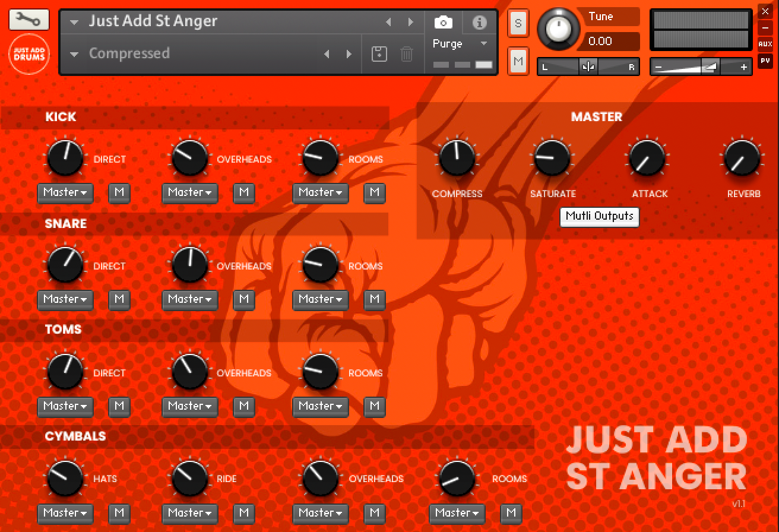The height and width of the screenshot is (532, 779).
Task: Open the wrench instrument edit icon
Action: tap(28, 20)
